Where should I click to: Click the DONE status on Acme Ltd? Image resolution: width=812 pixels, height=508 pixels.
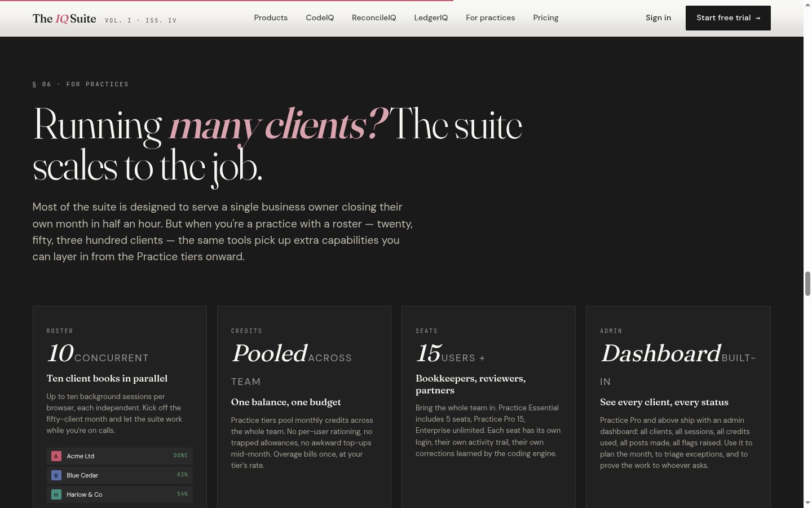point(180,456)
